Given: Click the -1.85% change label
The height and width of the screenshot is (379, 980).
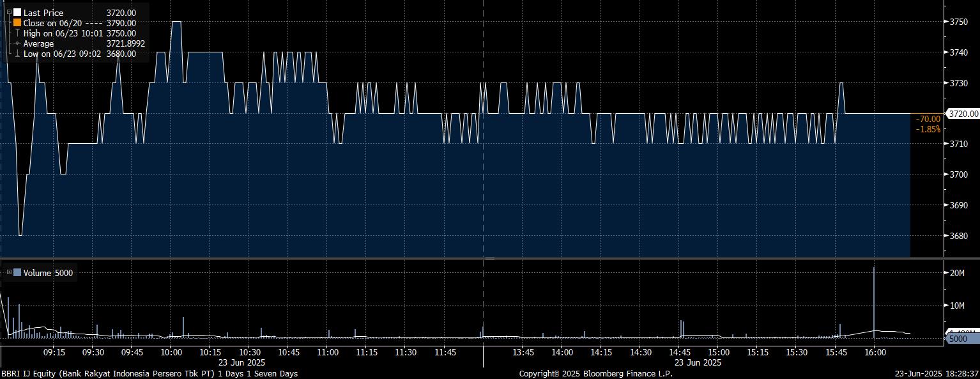Looking at the screenshot, I should pyautogui.click(x=928, y=129).
